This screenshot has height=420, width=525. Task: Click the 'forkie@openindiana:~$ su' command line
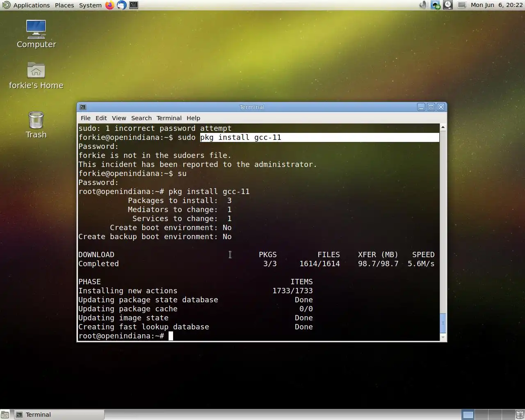[x=132, y=173]
